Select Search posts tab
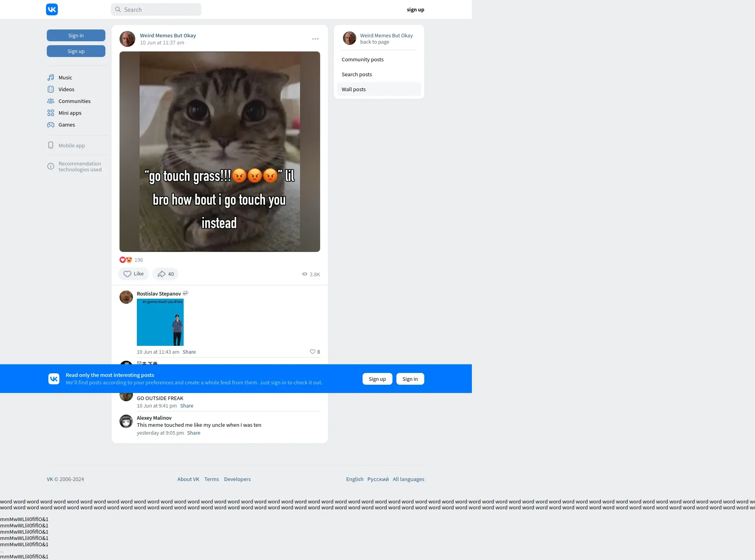The image size is (755, 560). click(x=357, y=74)
